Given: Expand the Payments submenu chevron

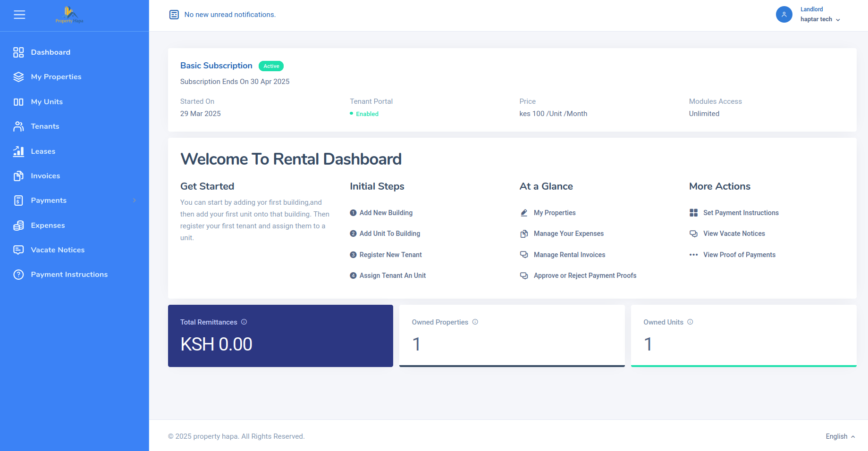Looking at the screenshot, I should 135,200.
